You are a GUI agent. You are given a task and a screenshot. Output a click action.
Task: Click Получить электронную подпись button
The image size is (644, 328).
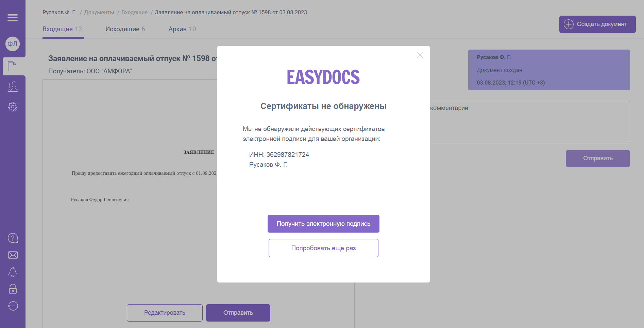323,224
